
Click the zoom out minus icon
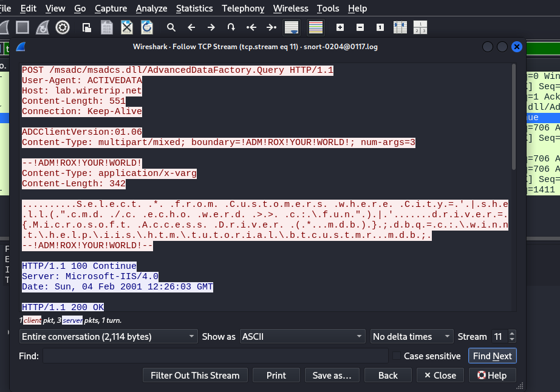(x=360, y=27)
